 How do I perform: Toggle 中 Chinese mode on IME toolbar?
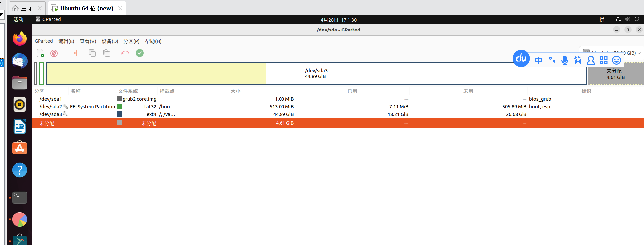539,60
